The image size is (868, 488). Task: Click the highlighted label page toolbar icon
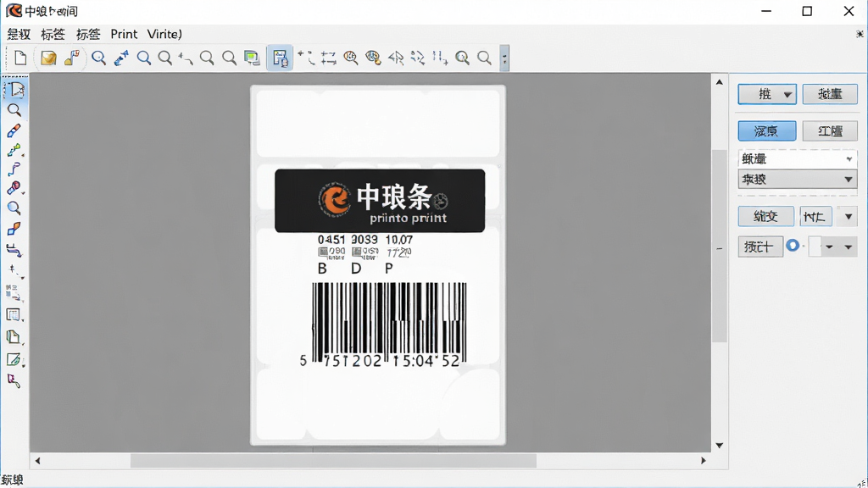(x=280, y=58)
